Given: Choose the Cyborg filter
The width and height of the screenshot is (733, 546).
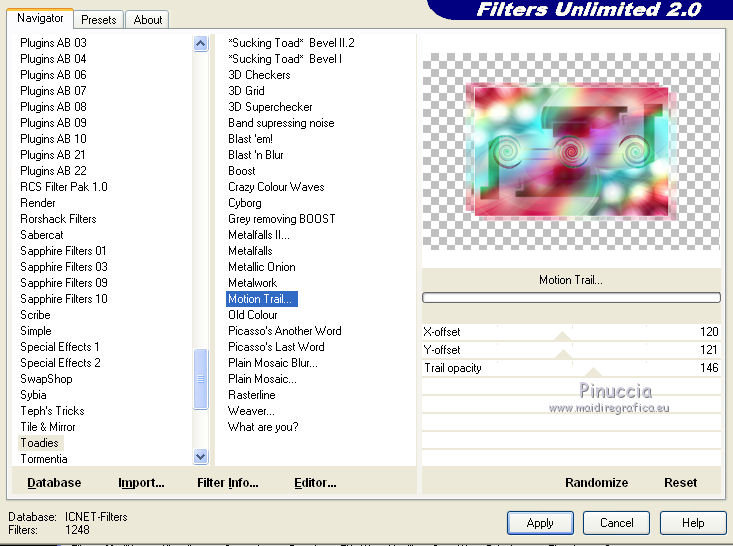Looking at the screenshot, I should tap(245, 203).
